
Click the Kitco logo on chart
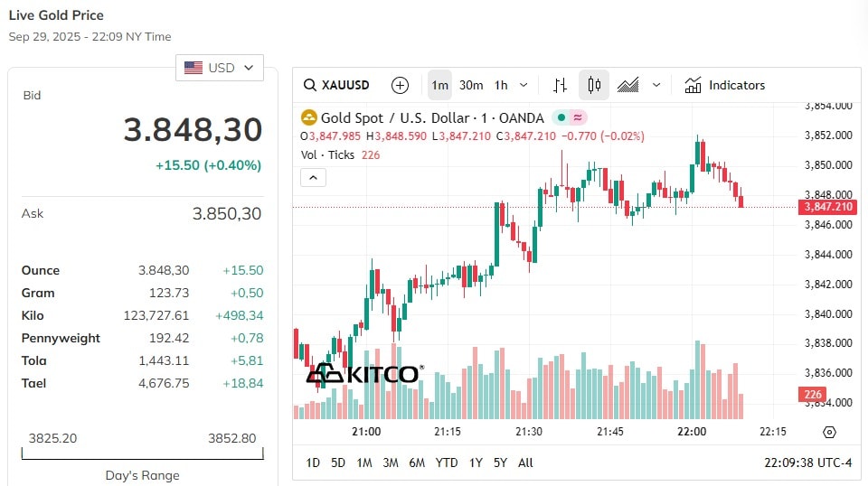tap(364, 374)
